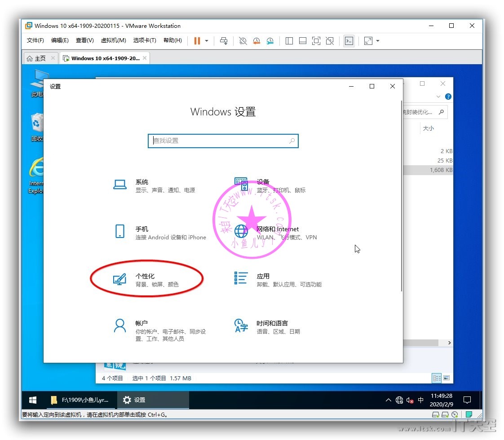The height and width of the screenshot is (440, 504).
Task: Switch Explorer to large icons view
Action: click(447, 378)
